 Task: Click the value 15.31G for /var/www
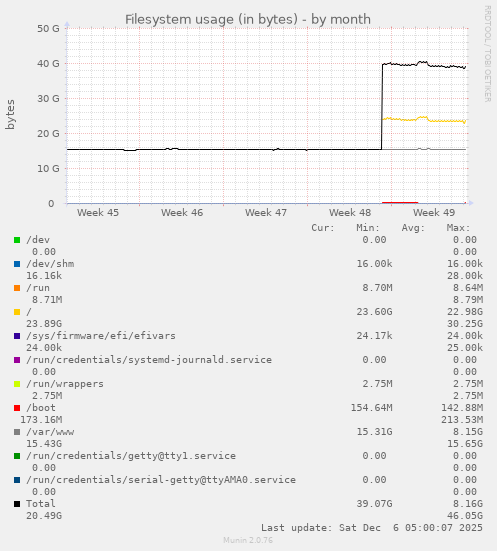374,432
